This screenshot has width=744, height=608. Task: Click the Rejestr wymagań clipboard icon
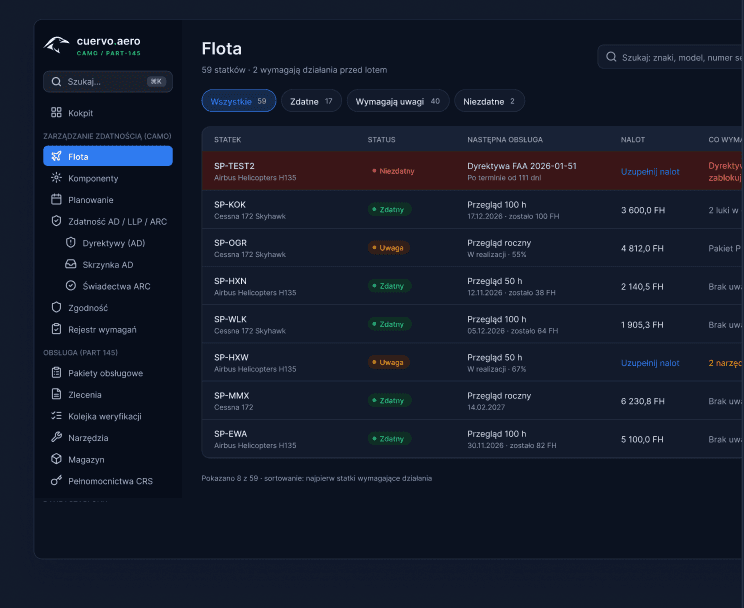point(56,329)
